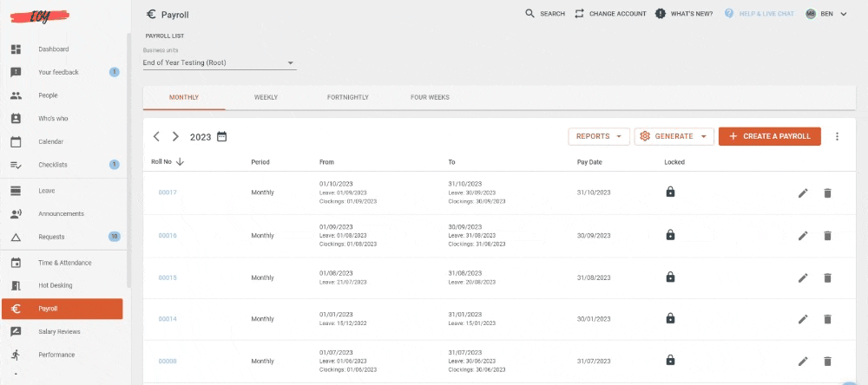Open the Ben user menu
The image size is (868, 385).
[826, 14]
